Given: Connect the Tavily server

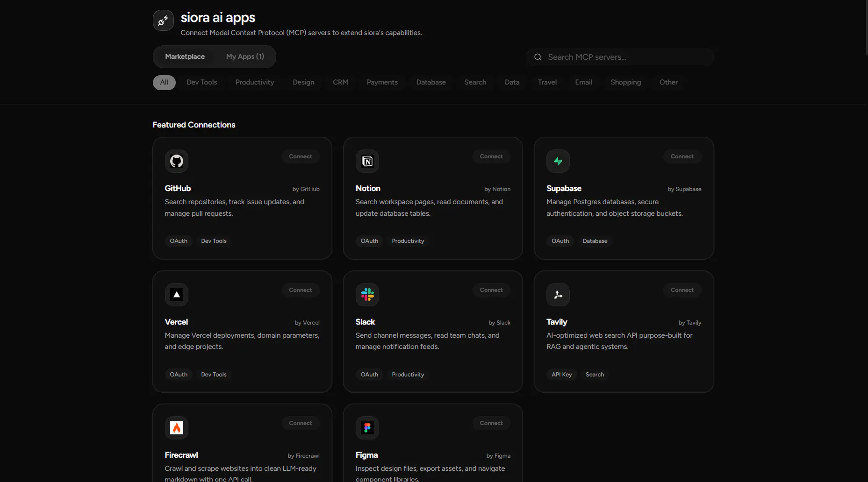Looking at the screenshot, I should (682, 290).
